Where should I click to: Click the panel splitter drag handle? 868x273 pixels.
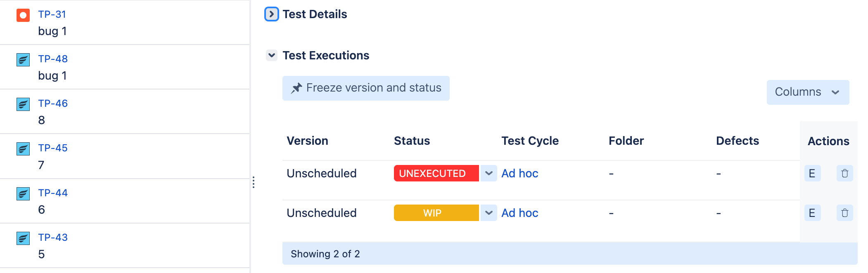tap(254, 182)
